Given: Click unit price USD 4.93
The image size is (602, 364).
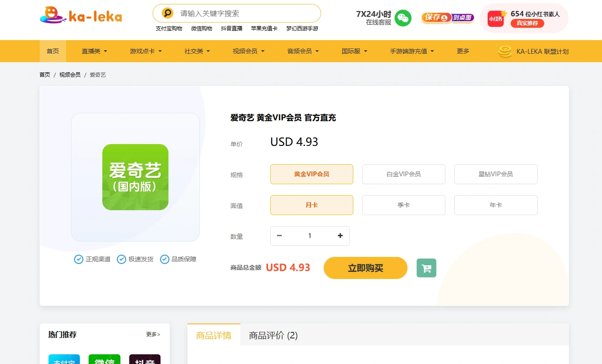Looking at the screenshot, I should pos(294,142).
